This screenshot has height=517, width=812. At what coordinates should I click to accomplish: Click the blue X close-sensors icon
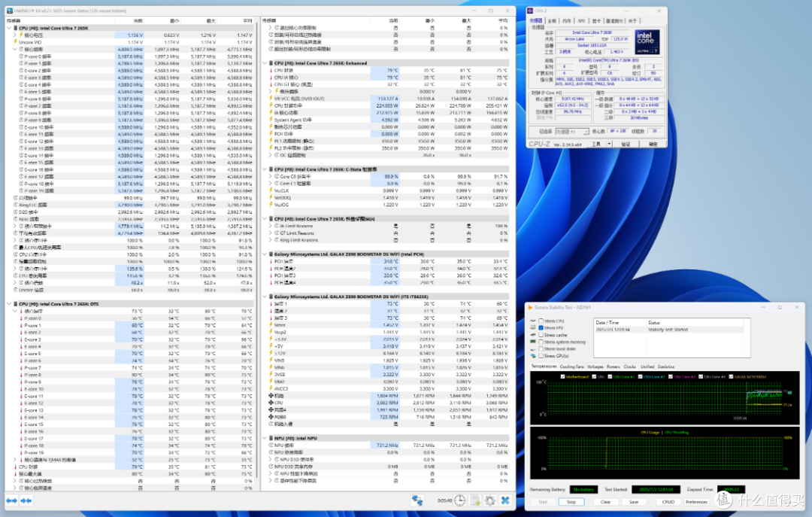click(x=505, y=500)
